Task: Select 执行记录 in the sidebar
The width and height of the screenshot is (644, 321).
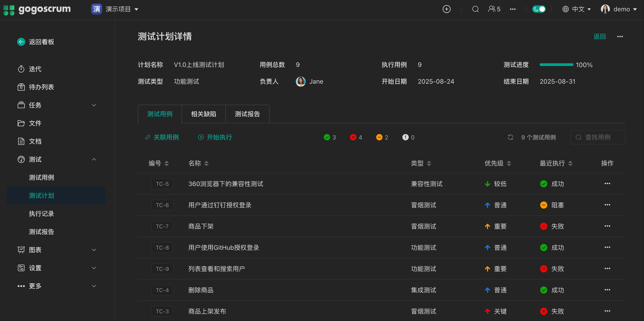Action: point(42,214)
